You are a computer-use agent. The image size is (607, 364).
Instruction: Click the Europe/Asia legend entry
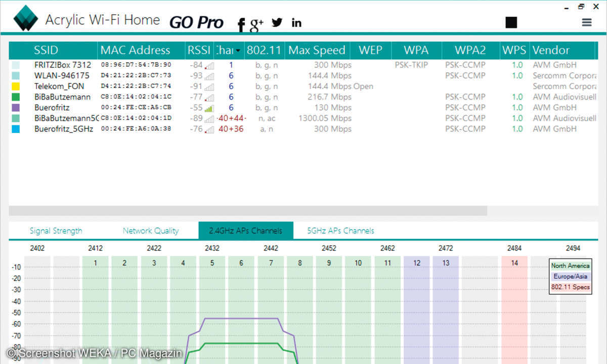coord(570,277)
